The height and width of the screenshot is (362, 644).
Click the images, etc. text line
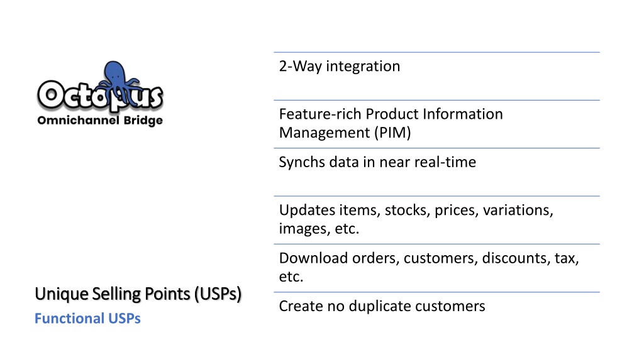click(x=319, y=229)
